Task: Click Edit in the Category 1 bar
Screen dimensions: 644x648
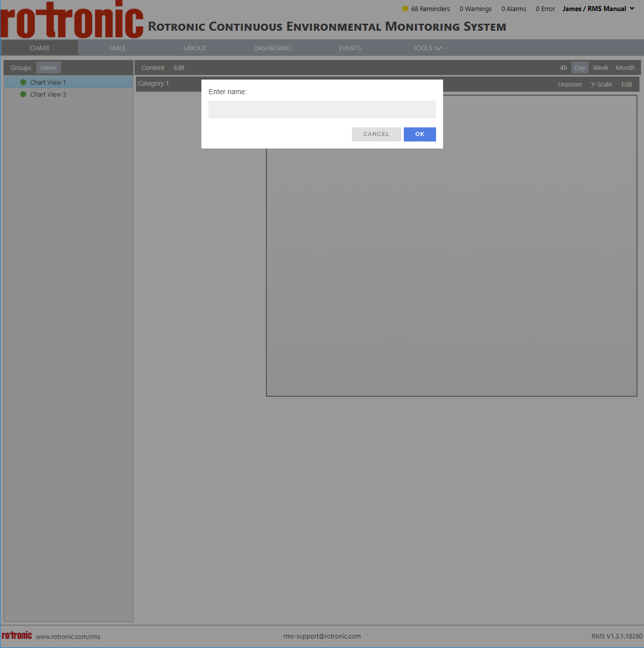Action: [x=626, y=85]
